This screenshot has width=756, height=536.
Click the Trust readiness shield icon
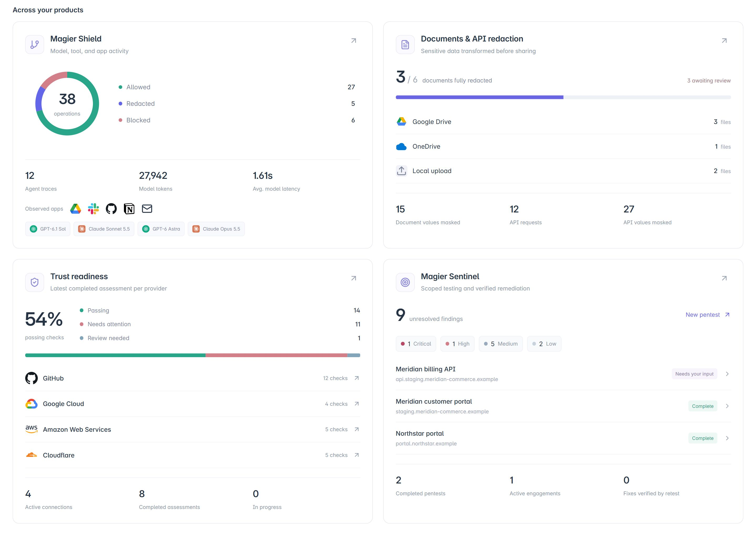[35, 282]
